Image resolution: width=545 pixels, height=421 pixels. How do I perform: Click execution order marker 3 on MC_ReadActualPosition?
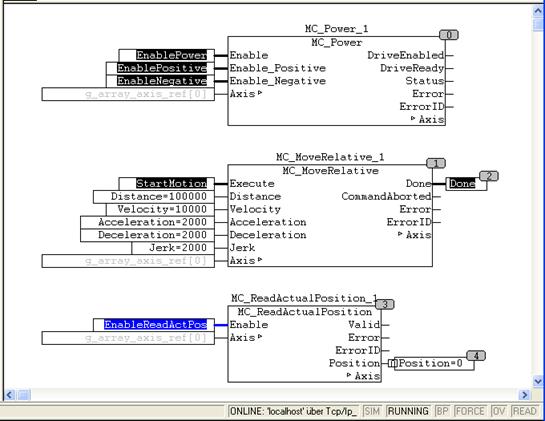click(x=385, y=304)
